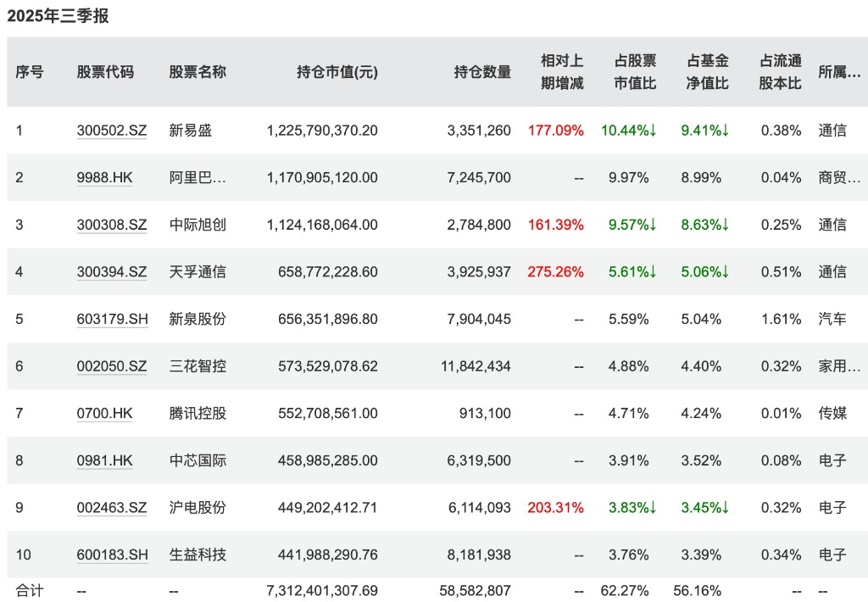Click the green ratio 5.61%↓
868x602 pixels.
click(632, 272)
